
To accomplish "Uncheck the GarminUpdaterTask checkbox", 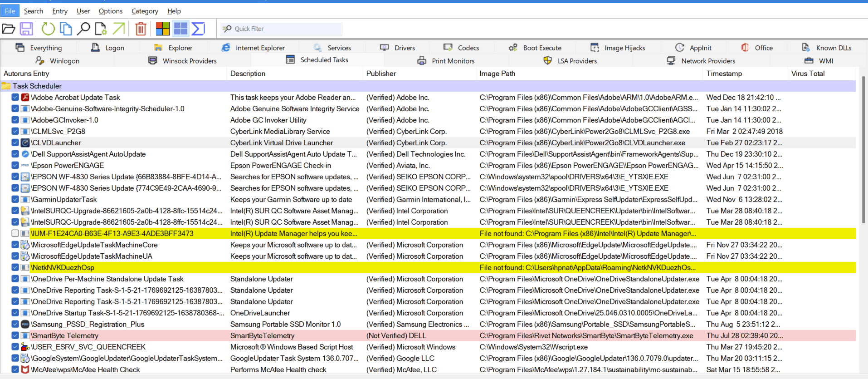I will coord(15,199).
